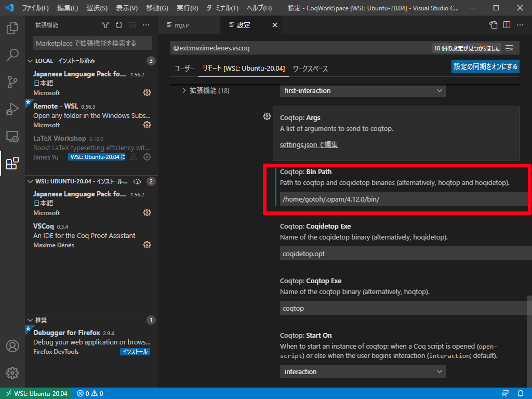Image resolution: width=532 pixels, height=399 pixels.
Task: Open settings JSON file icon in editor toolbar
Action: [x=493, y=25]
